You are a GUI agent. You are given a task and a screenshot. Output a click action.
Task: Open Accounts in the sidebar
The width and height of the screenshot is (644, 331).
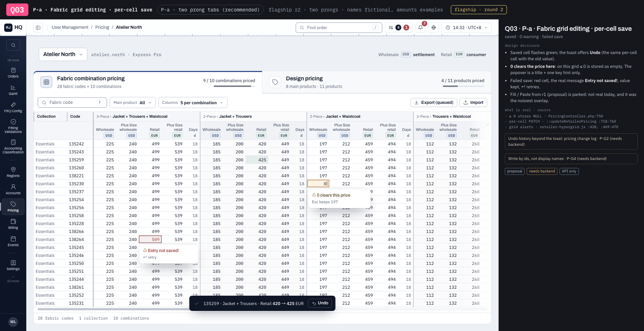coord(13,189)
